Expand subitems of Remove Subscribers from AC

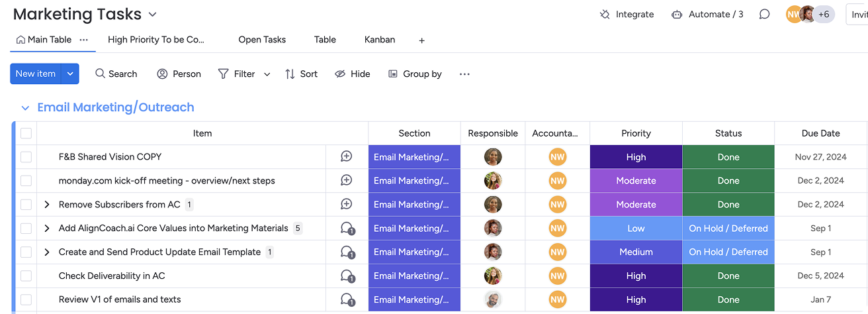[47, 205]
